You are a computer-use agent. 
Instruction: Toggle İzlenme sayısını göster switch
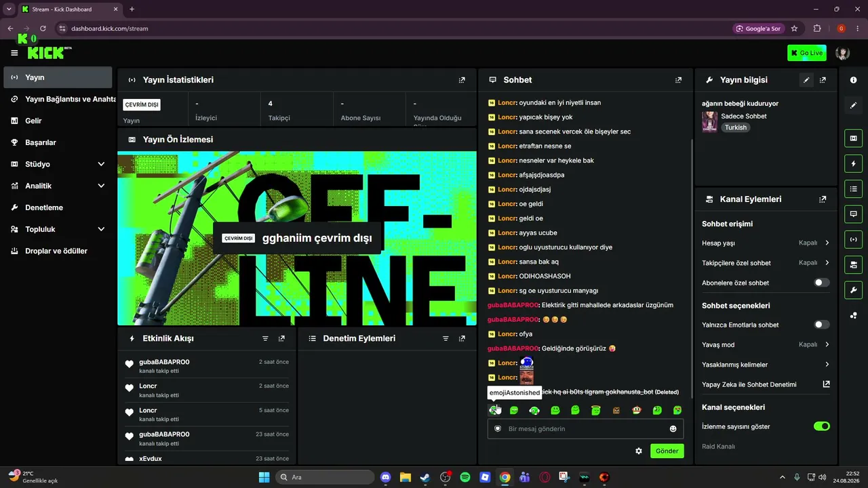pyautogui.click(x=821, y=426)
